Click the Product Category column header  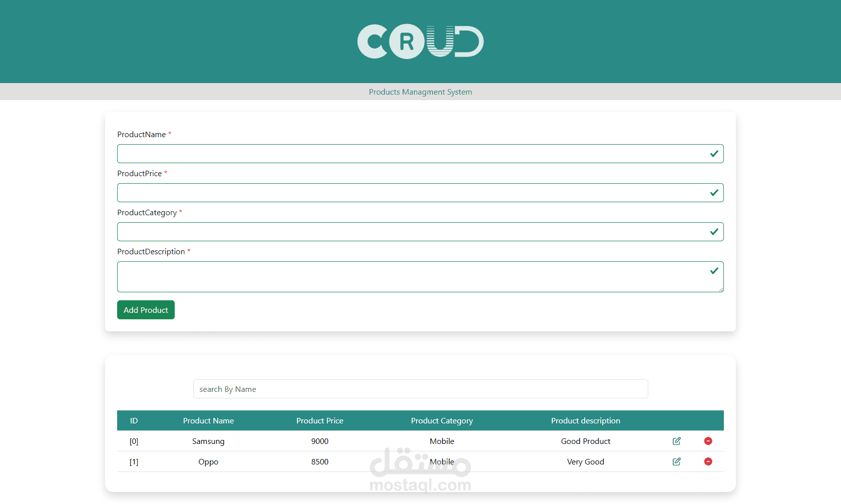pyautogui.click(x=442, y=421)
